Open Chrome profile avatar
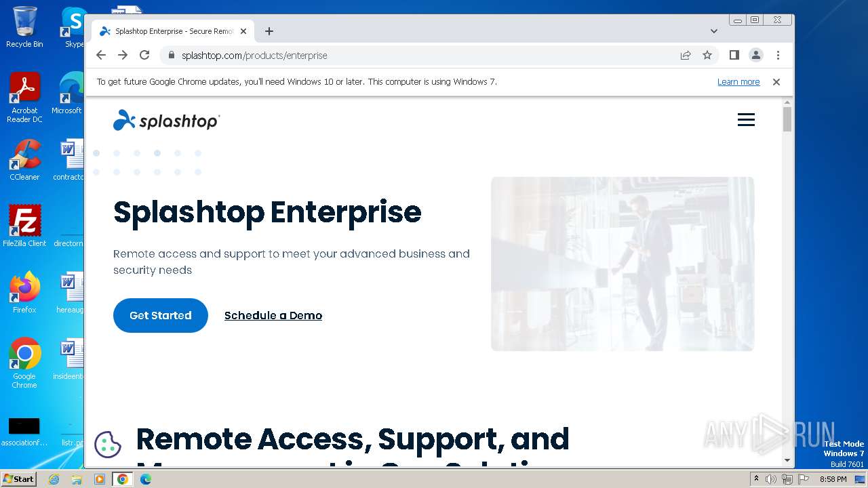 click(755, 55)
